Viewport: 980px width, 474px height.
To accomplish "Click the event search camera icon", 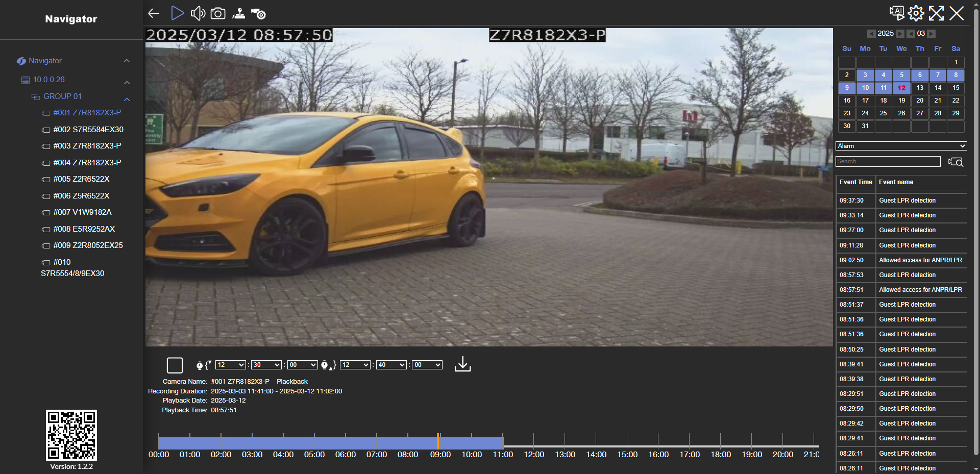I will pos(955,162).
